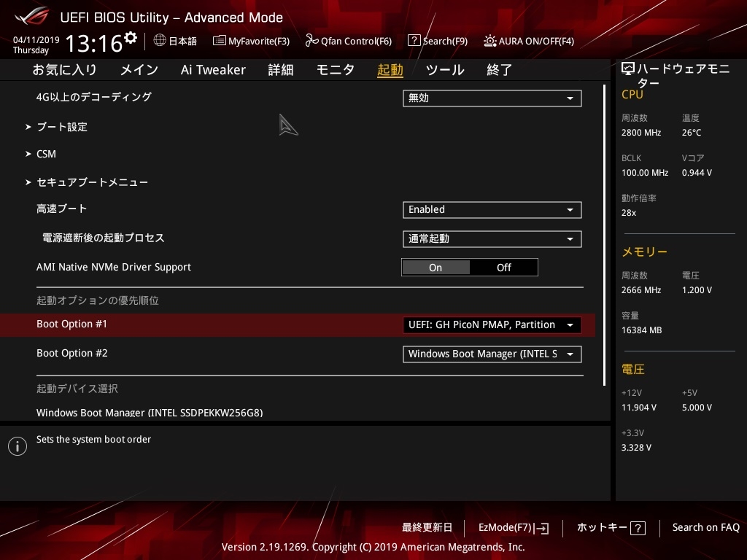This screenshot has height=560, width=747.
Task: Set AMI Native NVMe Driver Support On
Action: 436,268
